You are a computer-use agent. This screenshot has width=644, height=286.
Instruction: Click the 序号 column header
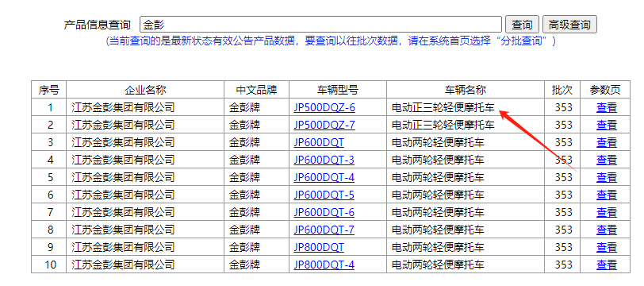(x=49, y=90)
